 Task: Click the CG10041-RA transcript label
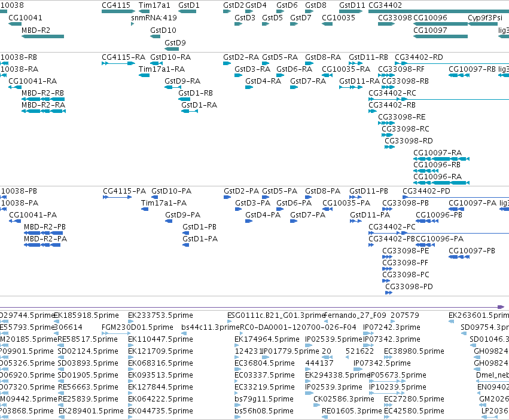(x=32, y=81)
